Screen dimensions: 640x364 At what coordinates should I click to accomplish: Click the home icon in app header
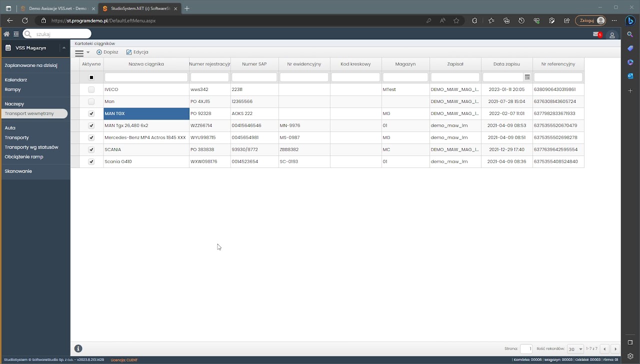coord(6,34)
